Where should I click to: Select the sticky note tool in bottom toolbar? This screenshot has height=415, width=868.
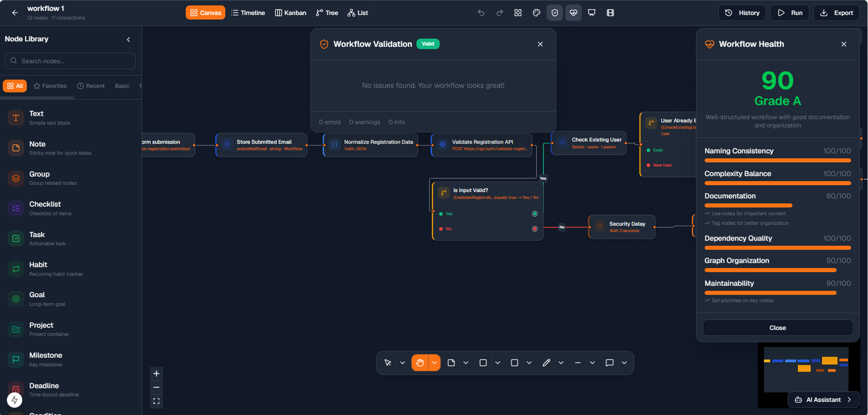(451, 363)
